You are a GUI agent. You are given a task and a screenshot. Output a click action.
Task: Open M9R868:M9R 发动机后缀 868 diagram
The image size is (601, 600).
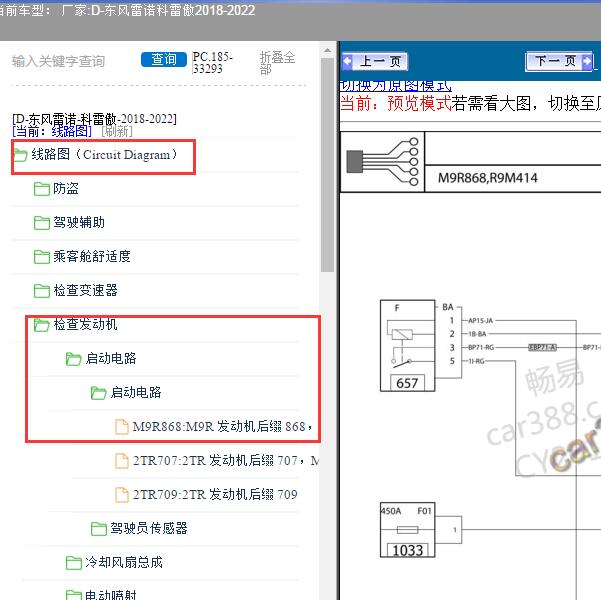[222, 426]
